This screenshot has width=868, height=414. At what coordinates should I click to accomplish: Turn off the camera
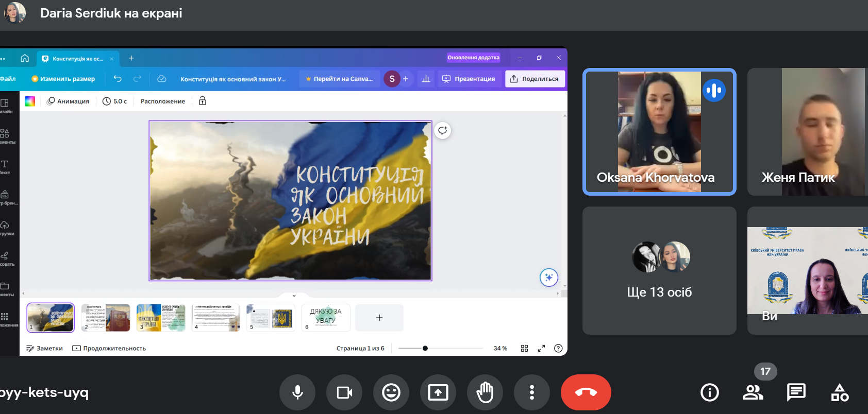click(x=344, y=392)
